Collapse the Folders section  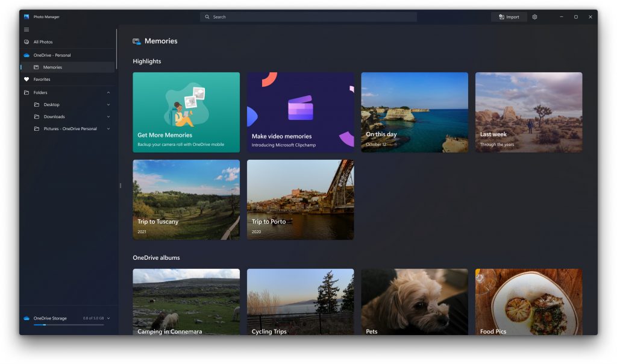(108, 92)
